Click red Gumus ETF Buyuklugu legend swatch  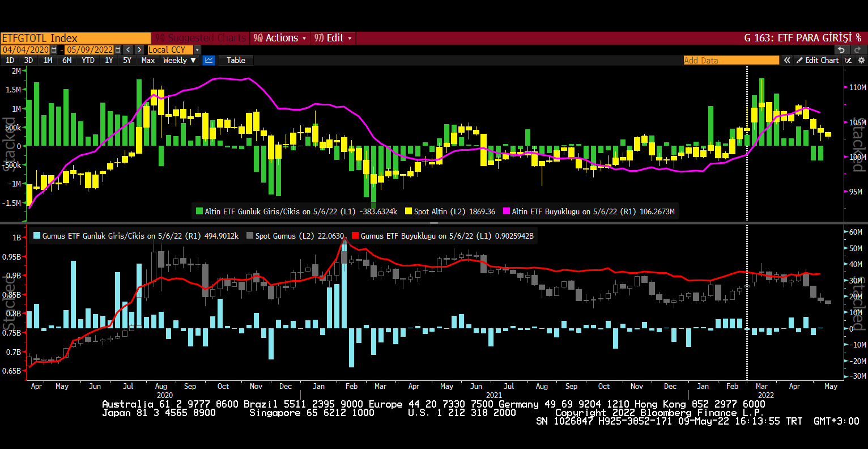355,236
